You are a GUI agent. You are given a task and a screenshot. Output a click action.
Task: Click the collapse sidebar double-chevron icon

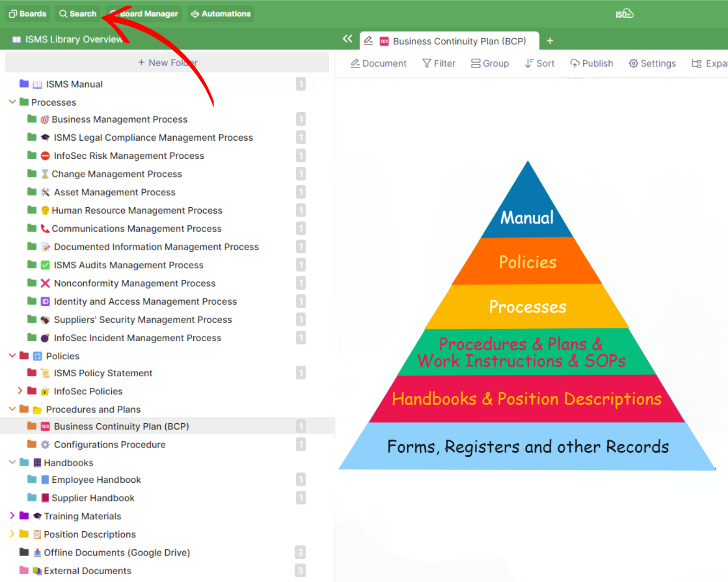tap(347, 39)
